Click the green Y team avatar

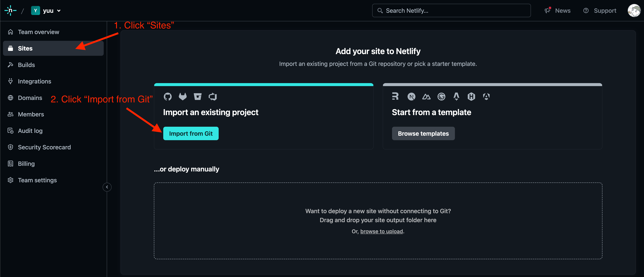click(x=36, y=10)
